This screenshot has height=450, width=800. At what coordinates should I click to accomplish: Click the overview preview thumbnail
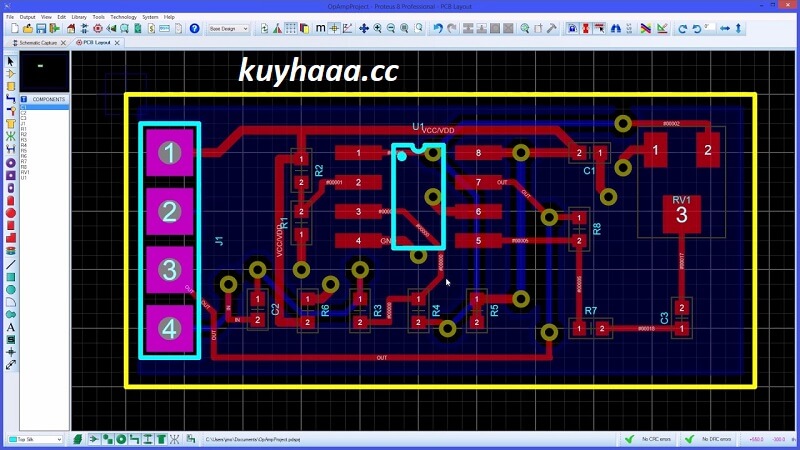pos(44,71)
